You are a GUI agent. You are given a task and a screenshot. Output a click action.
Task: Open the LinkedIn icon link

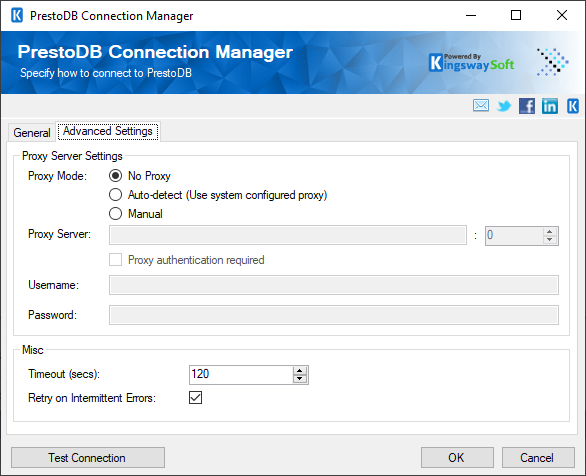point(550,106)
